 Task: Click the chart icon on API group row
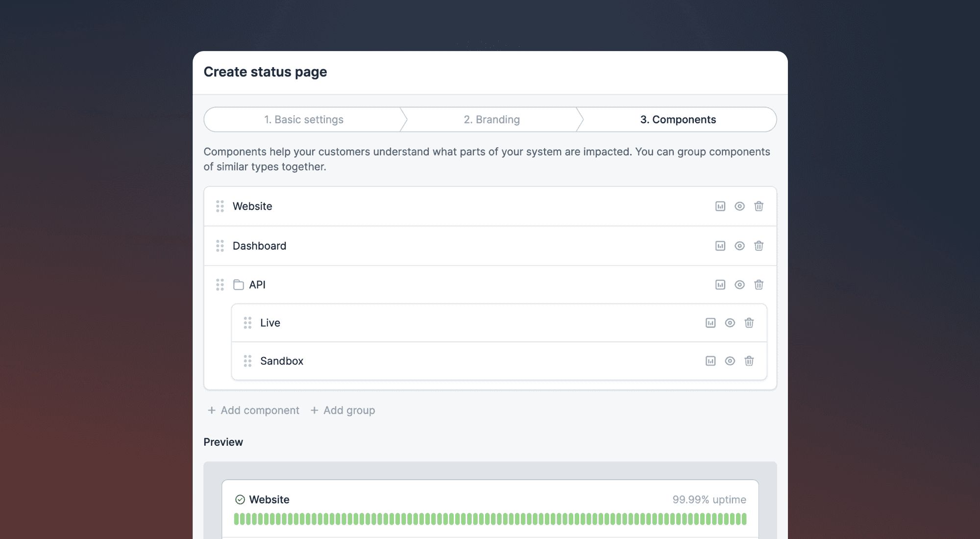720,284
